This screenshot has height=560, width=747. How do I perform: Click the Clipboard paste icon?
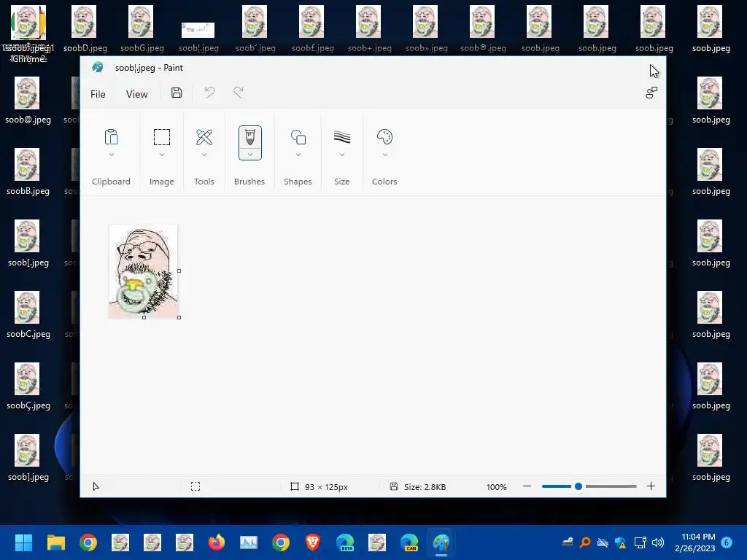(111, 137)
